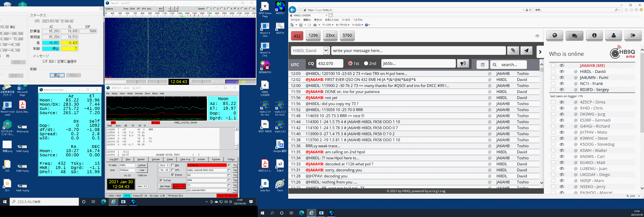Viewport: 644px width, 217px height.
Task: Open the globe map icon in logger
Action: (x=554, y=35)
